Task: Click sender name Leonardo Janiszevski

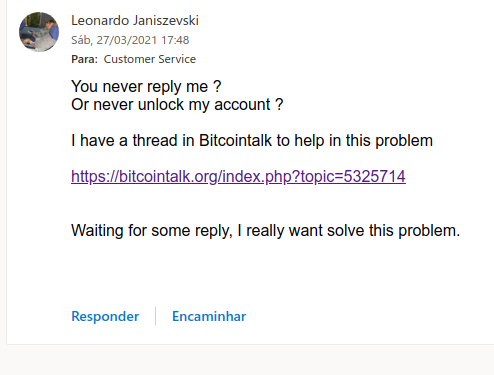Action: (x=135, y=21)
